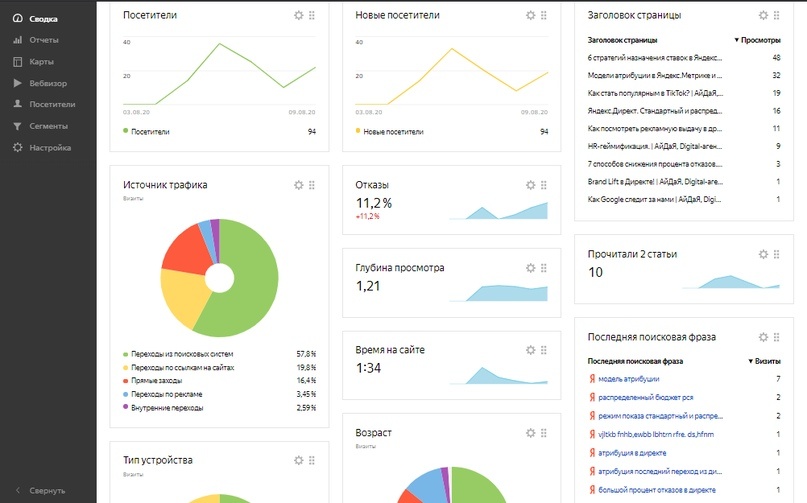This screenshot has width=807, height=503.
Task: Select Посетители in the left menu
Action: pyautogui.click(x=52, y=105)
